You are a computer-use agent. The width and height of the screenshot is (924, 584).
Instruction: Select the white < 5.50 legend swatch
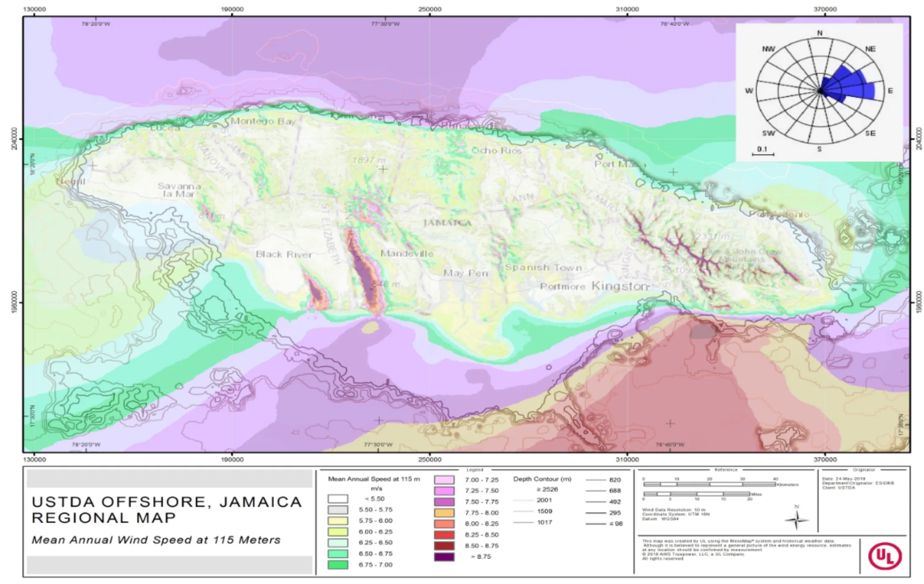pos(338,499)
